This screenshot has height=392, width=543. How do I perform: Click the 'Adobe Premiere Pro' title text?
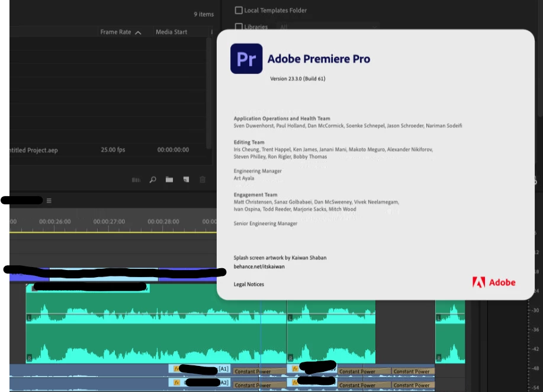(x=319, y=59)
